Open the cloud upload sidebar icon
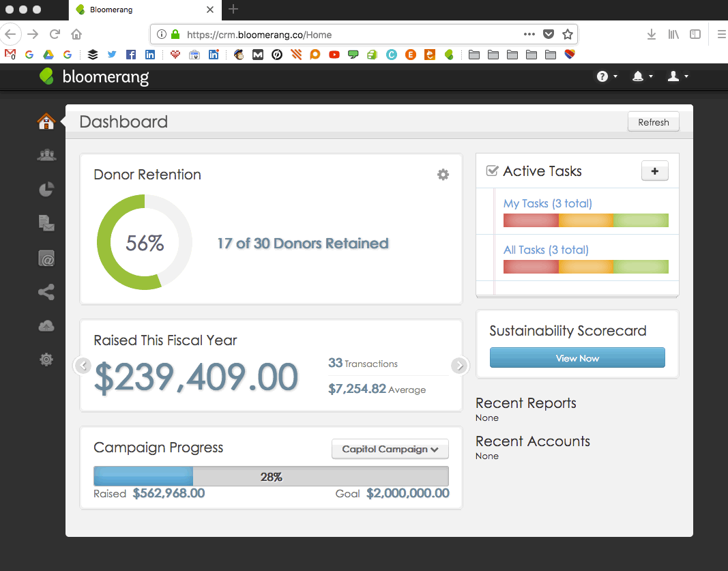Screen dimensions: 728x571 pos(46,326)
